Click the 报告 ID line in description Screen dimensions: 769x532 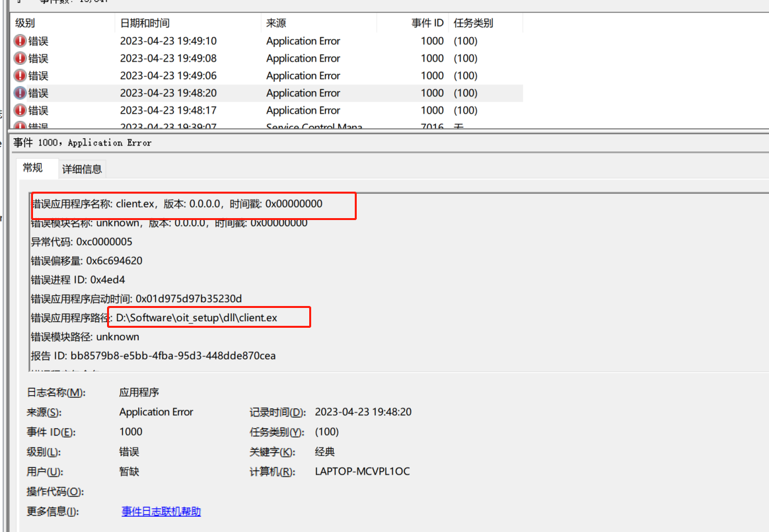tap(153, 356)
